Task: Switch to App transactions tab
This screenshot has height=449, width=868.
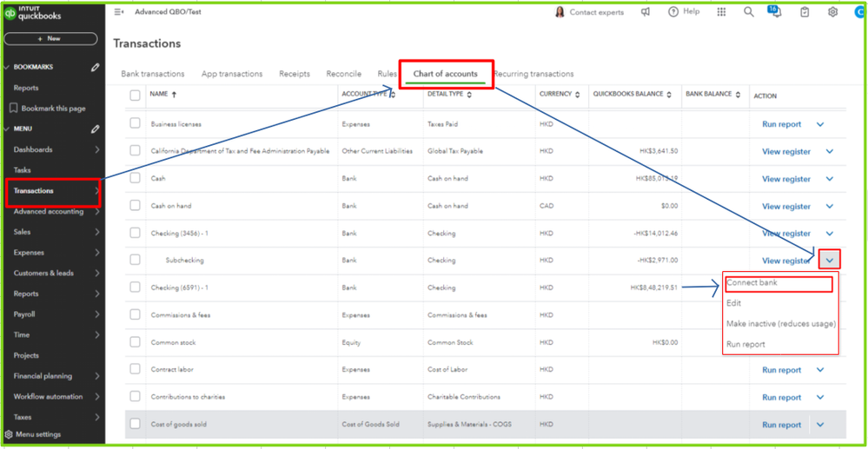Action: [232, 74]
